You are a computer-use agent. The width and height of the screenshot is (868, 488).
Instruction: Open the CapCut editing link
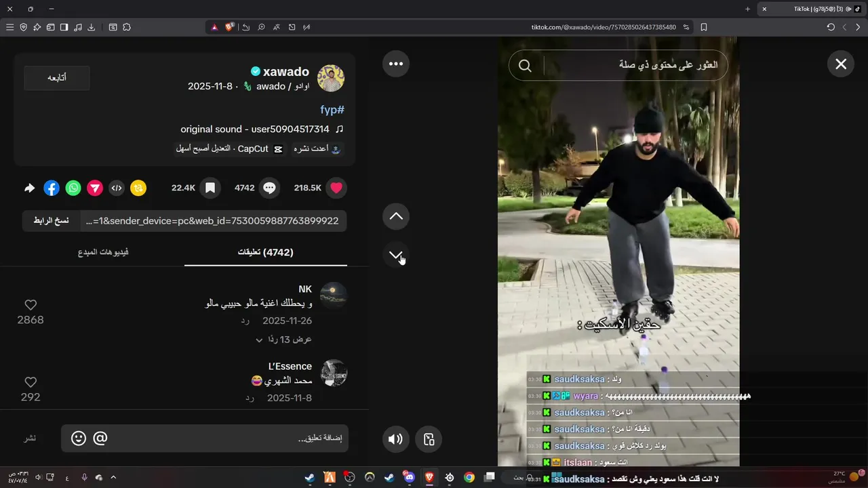coord(229,148)
